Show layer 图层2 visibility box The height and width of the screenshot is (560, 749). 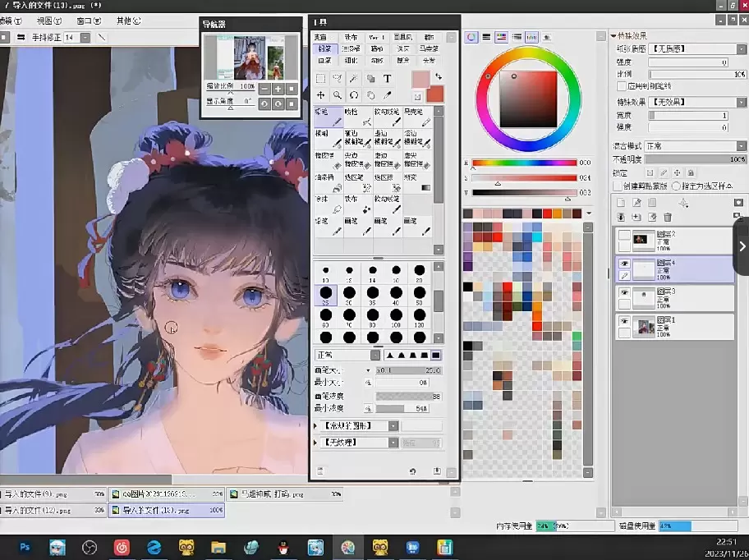(x=624, y=235)
